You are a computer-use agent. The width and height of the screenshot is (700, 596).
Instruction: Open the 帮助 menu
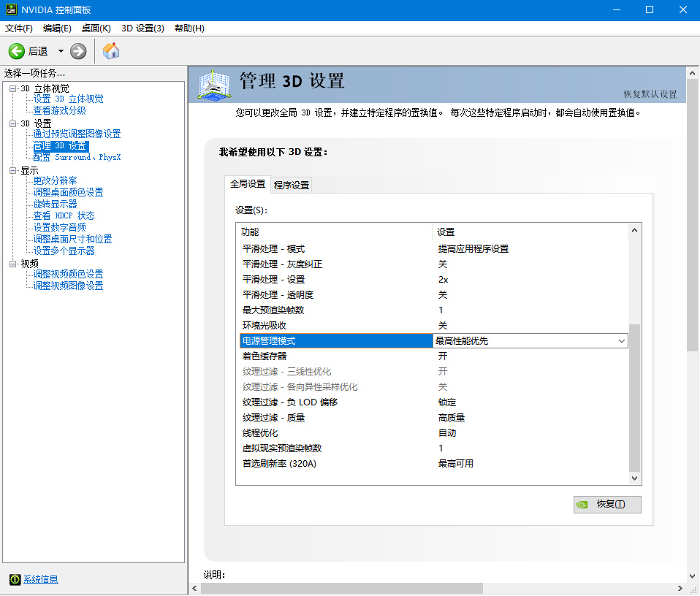[189, 28]
